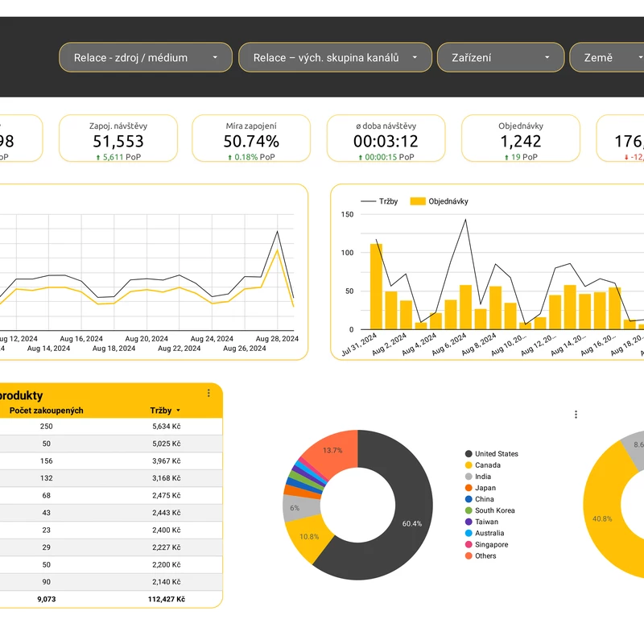Select the "2,400 Kč" revenue cell
Screen dimensions: 644x644
(x=167, y=530)
